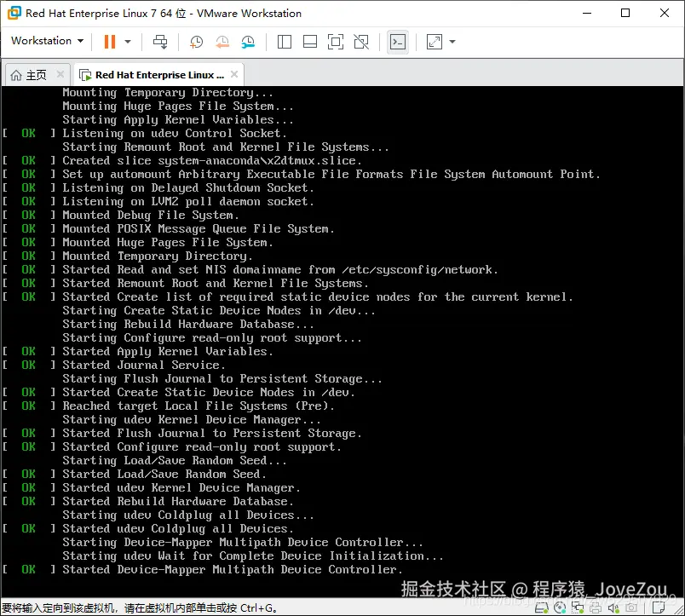Open the message log icon

[659, 607]
